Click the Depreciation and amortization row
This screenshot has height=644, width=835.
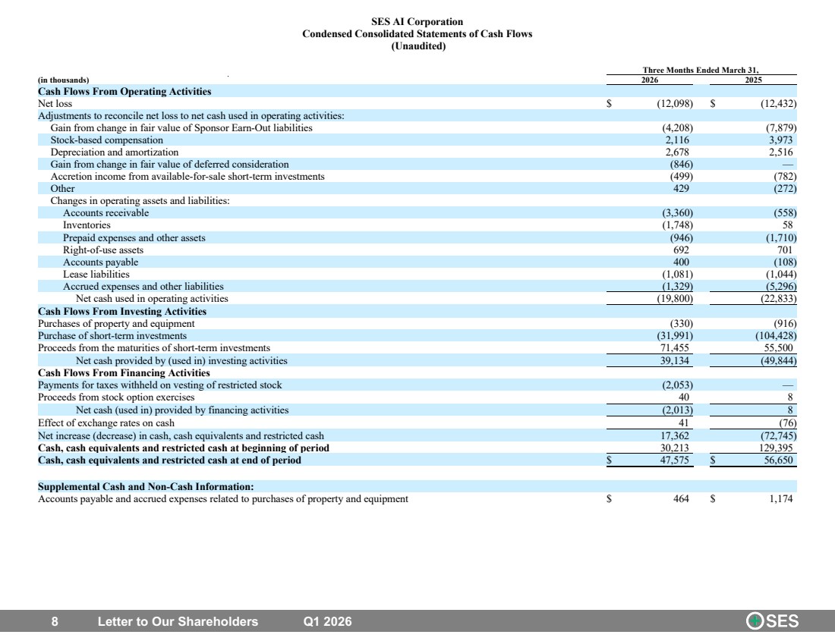point(417,152)
